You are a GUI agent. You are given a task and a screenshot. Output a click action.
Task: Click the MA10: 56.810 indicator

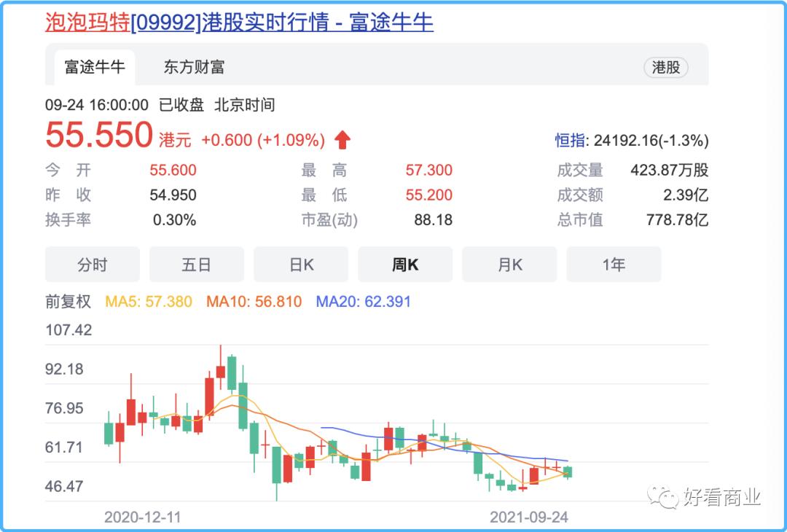coord(254,302)
